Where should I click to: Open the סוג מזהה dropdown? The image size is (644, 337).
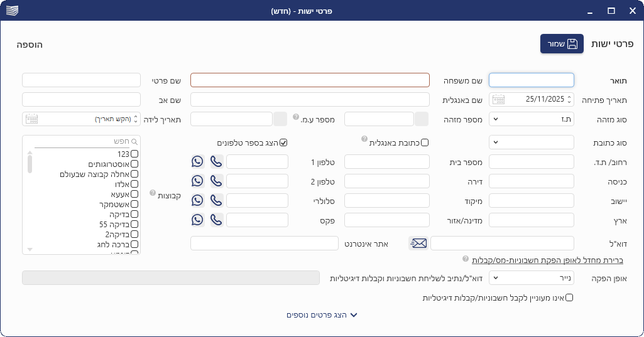531,119
